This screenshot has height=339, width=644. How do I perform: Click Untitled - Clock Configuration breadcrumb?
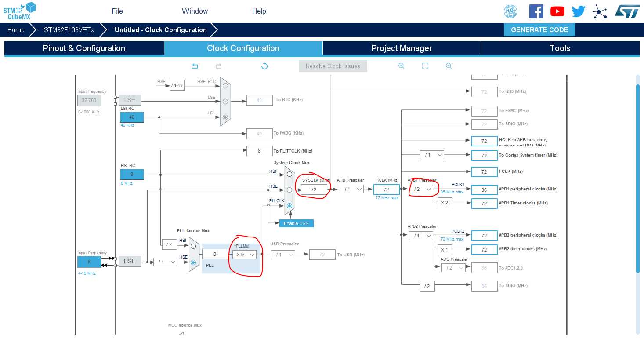point(161,30)
